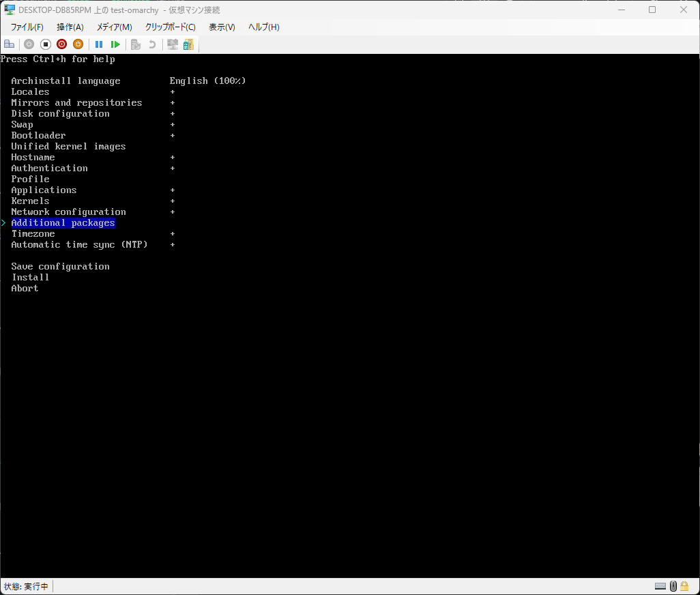Select highlighted Additional packages entry

coord(63,222)
